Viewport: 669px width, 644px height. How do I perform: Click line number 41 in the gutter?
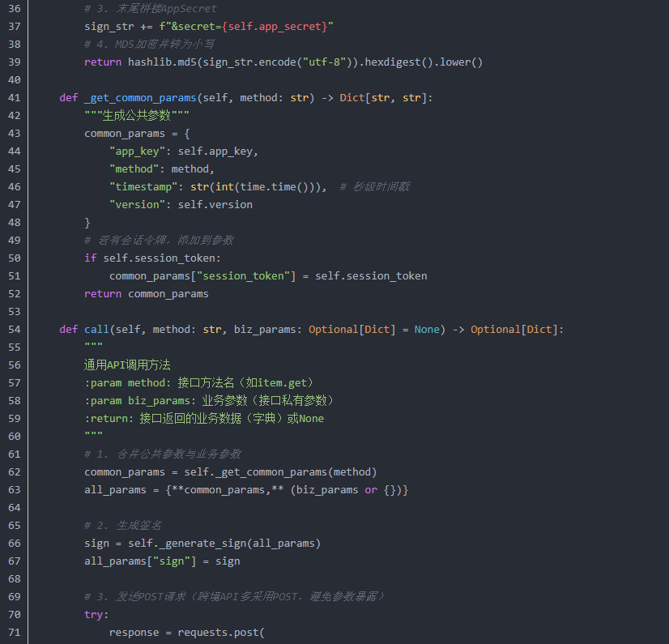click(x=13, y=98)
